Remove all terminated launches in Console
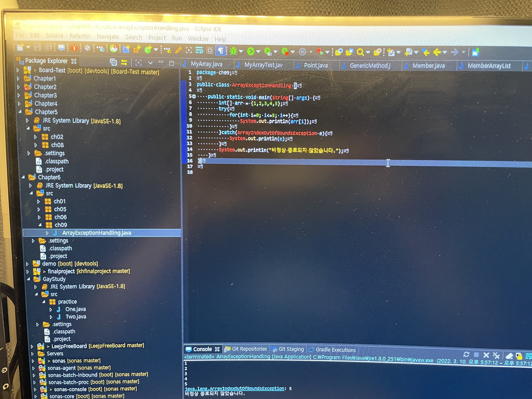The width and height of the screenshot is (532, 399). pyautogui.click(x=496, y=355)
